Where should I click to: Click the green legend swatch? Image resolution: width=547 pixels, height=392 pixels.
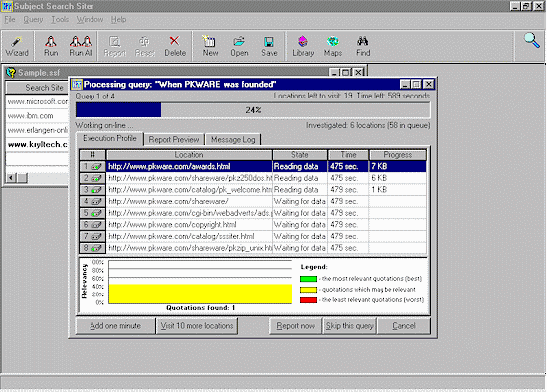point(308,279)
